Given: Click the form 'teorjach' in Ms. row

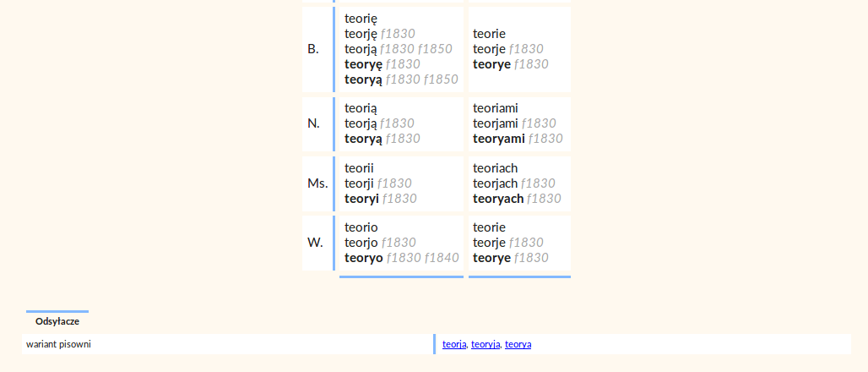Looking at the screenshot, I should tap(496, 183).
